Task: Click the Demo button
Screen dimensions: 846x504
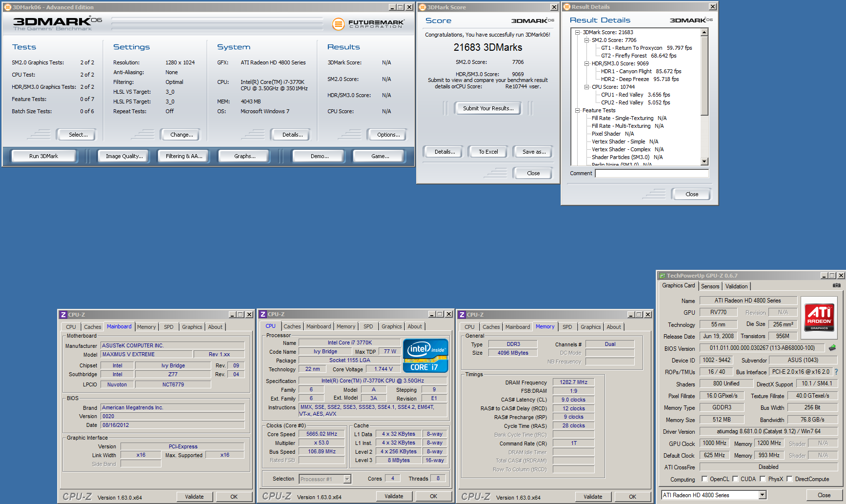Action: [319, 156]
